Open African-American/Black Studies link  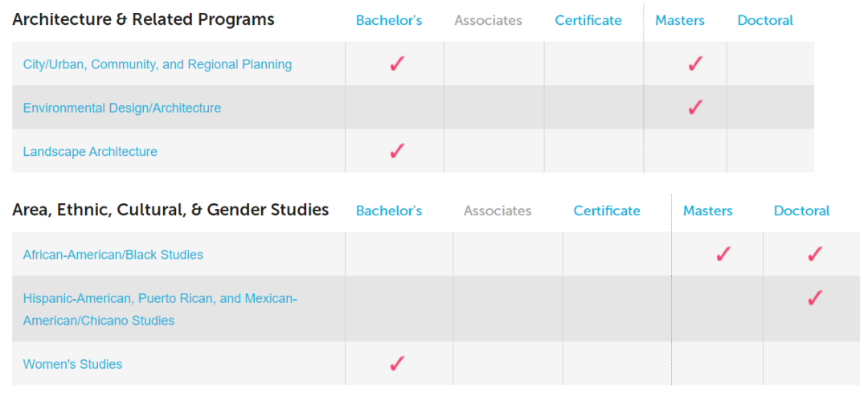(x=113, y=255)
